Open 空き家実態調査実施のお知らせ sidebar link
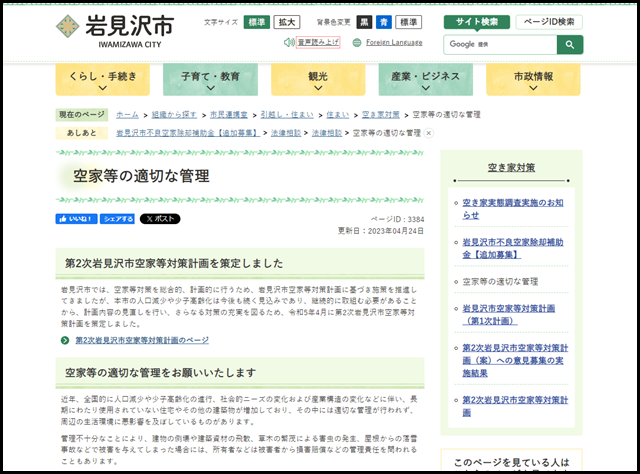The width and height of the screenshot is (640, 474). 513,209
